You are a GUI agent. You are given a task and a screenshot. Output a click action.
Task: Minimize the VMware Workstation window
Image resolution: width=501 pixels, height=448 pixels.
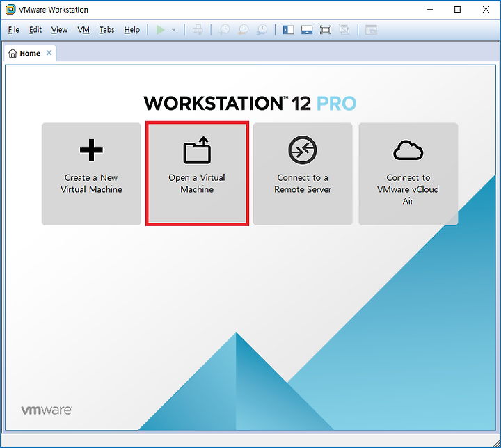[429, 10]
